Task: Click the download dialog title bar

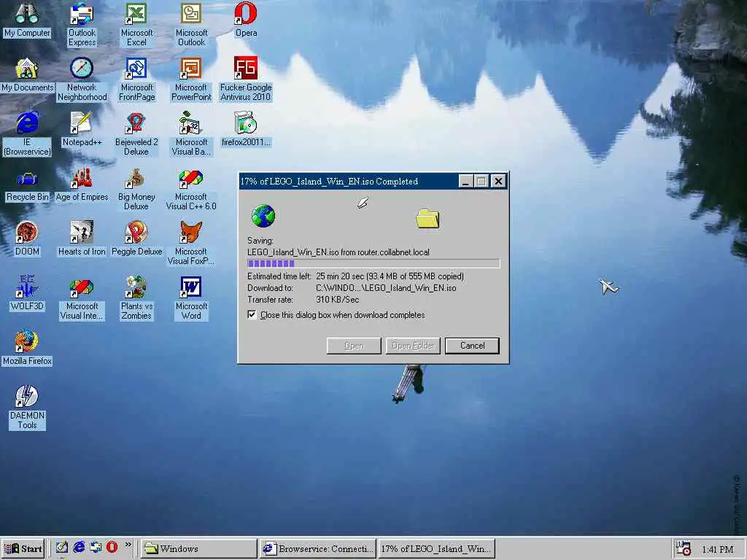Action: (x=348, y=182)
